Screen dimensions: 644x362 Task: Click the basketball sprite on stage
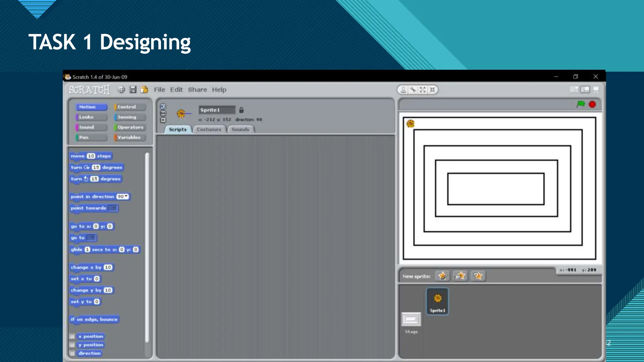[x=410, y=123]
